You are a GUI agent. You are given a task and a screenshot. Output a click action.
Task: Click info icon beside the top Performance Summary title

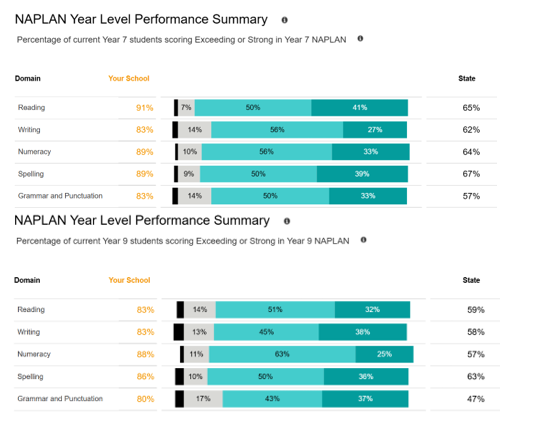click(x=284, y=20)
